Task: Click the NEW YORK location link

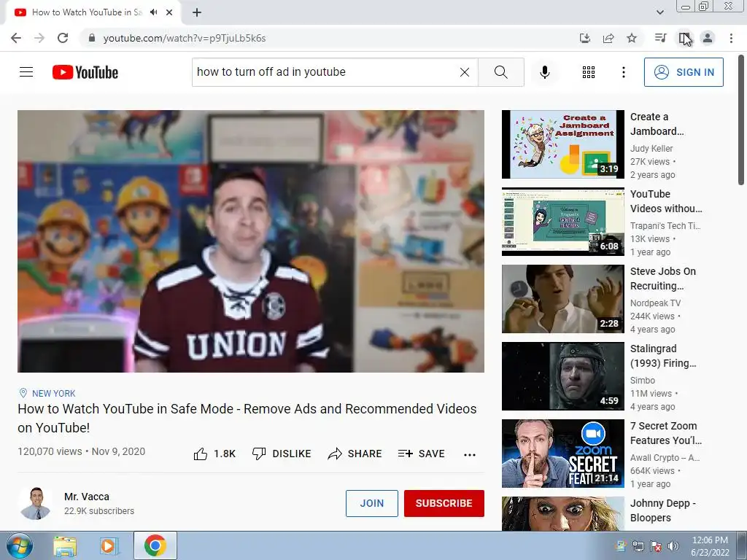Action: click(x=53, y=393)
